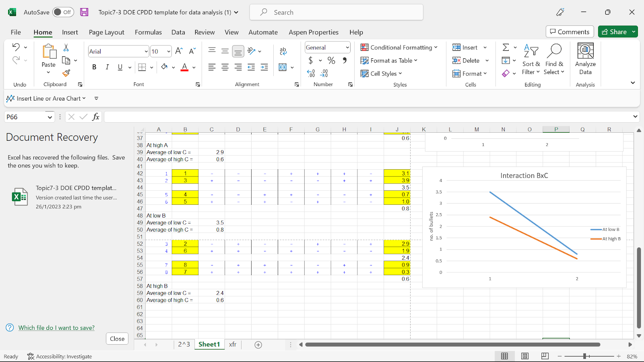This screenshot has width=644, height=362.
Task: Toggle align right button
Action: click(x=238, y=67)
